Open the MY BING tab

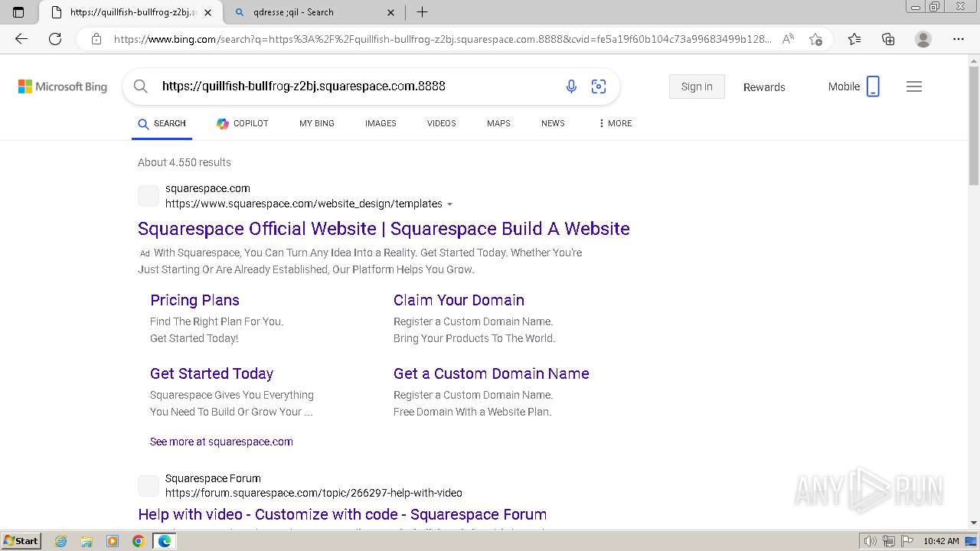point(317,123)
